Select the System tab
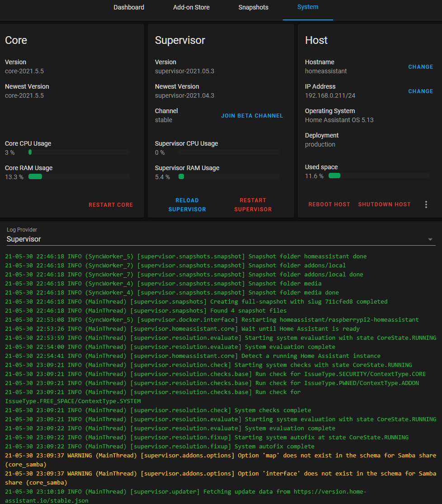 [307, 7]
